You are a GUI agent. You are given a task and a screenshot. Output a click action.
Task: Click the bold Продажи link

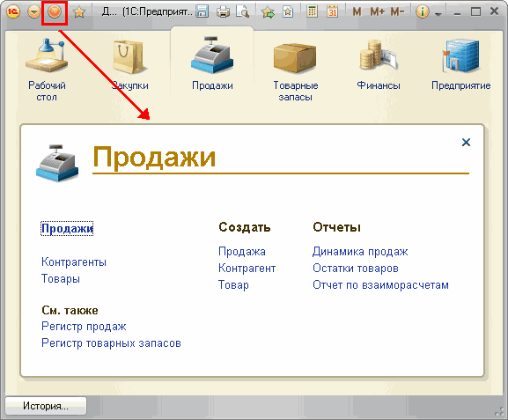[x=67, y=228]
